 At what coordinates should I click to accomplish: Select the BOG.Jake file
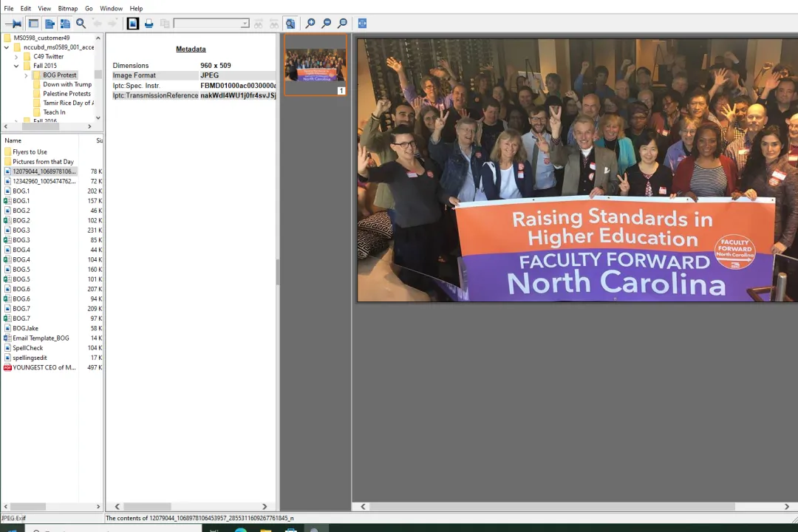[25, 328]
